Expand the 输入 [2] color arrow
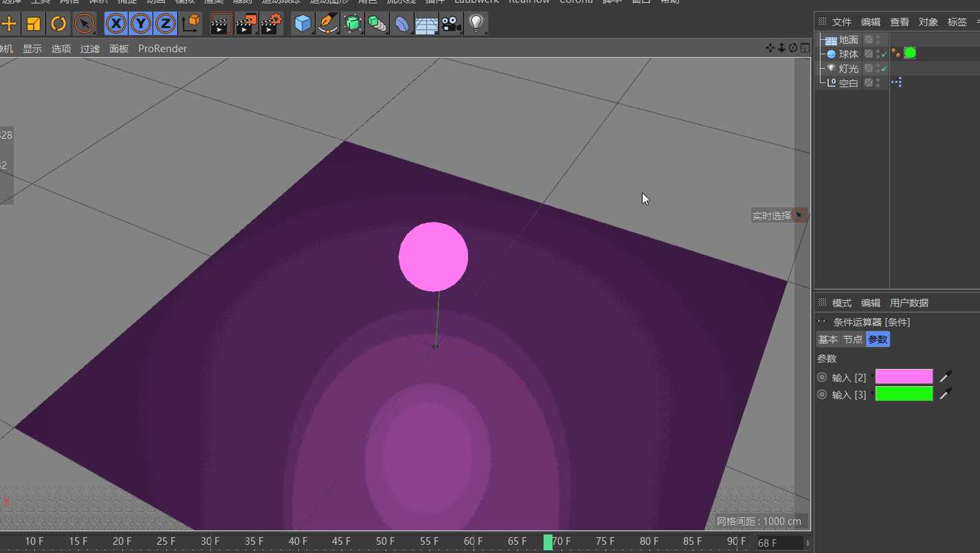980x553 pixels. point(872,376)
